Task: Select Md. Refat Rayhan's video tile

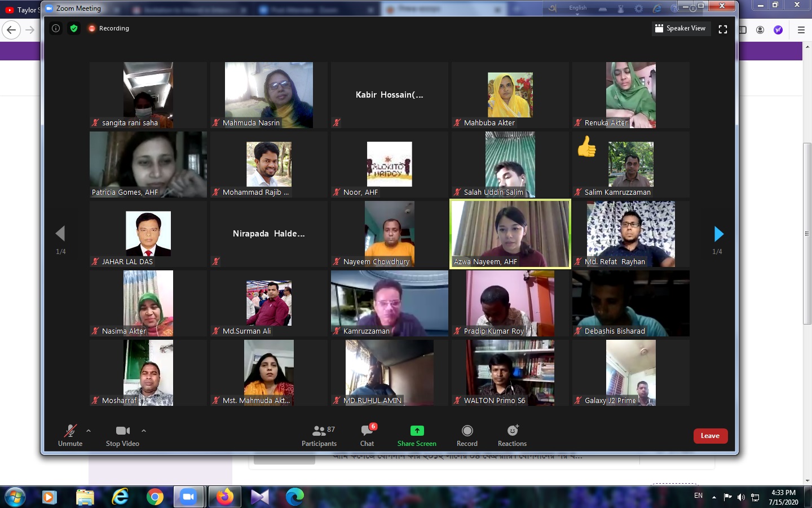Action: [x=631, y=234]
